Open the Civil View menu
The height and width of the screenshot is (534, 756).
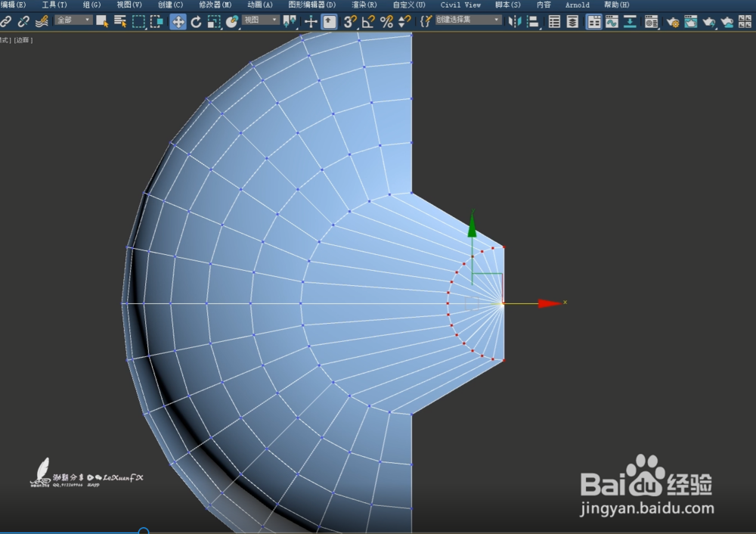click(x=460, y=5)
